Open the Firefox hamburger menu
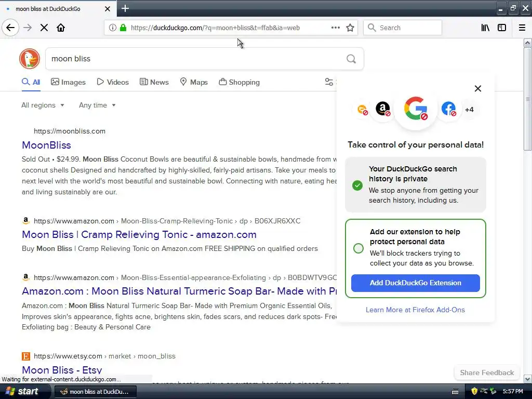532x399 pixels. tap(522, 28)
